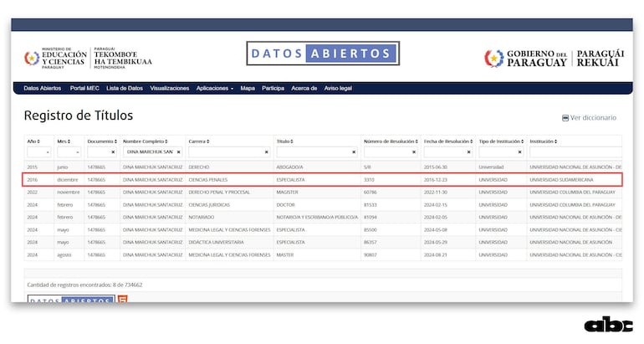This screenshot has height=344, width=644.
Task: Clear the Título filter with its x
Action: tap(354, 152)
